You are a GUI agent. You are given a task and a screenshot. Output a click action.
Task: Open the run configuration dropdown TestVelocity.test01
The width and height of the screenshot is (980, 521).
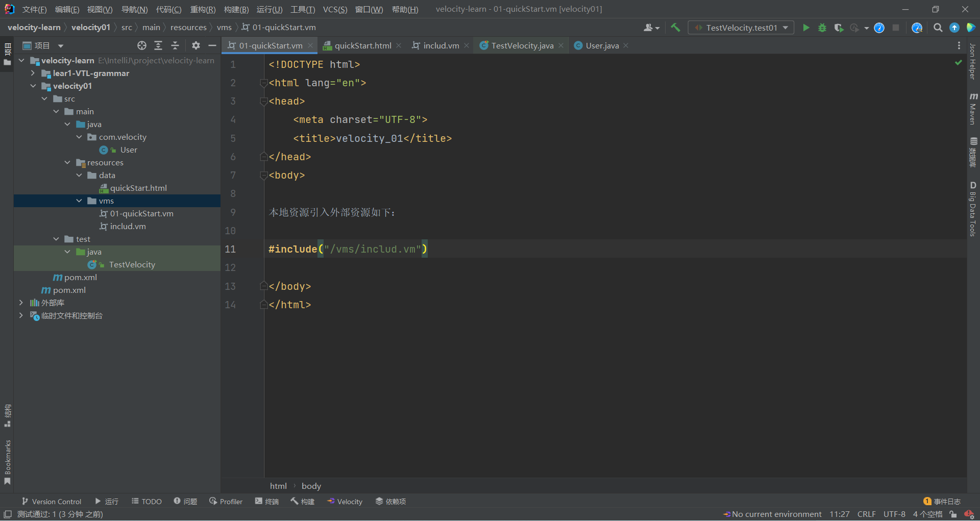pyautogui.click(x=741, y=28)
